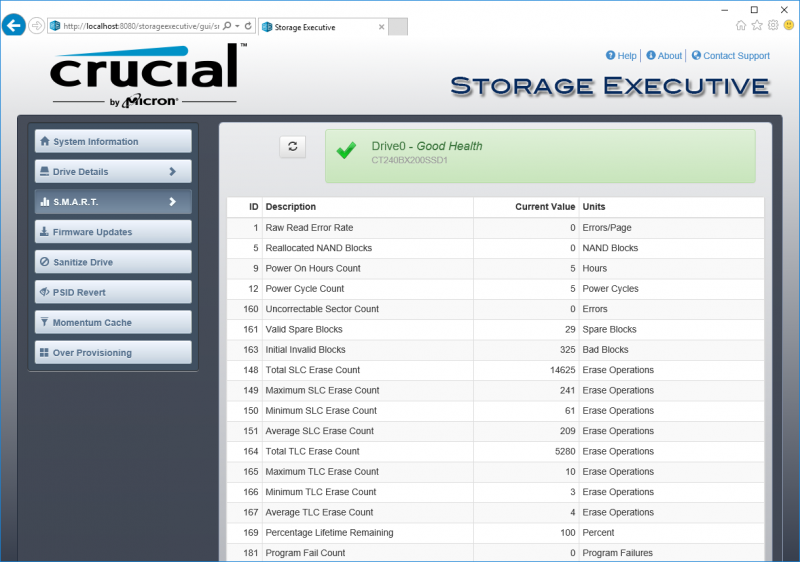The height and width of the screenshot is (562, 800).
Task: Select Percentage Lifetime Remaining row
Action: coord(495,533)
